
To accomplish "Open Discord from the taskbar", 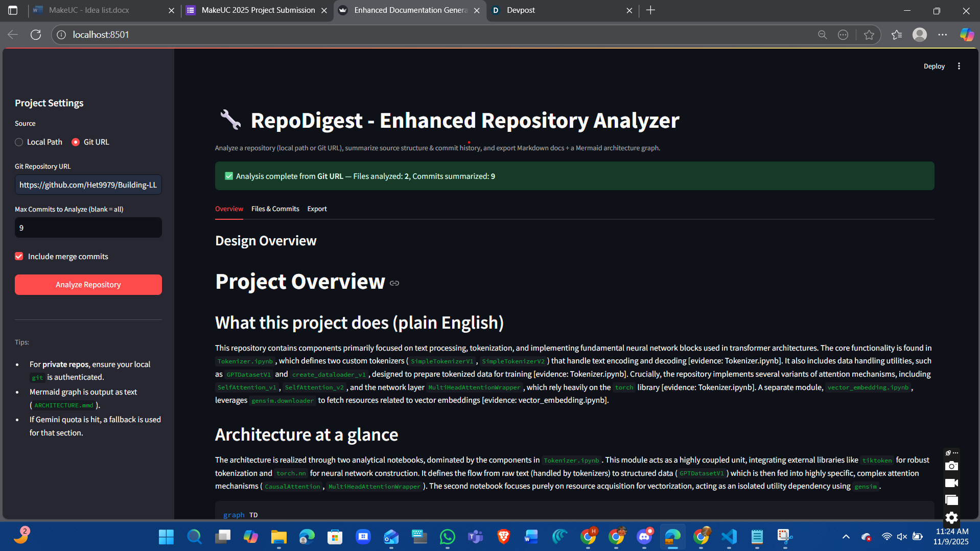I will [x=644, y=537].
